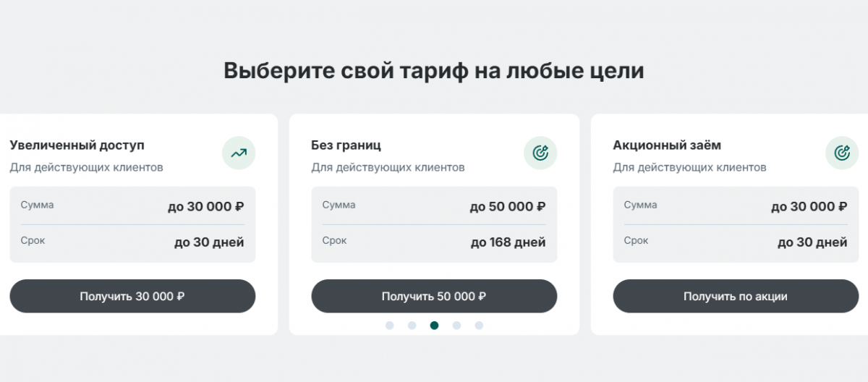868x382 pixels.
Task: Select the first carousel pagination dot
Action: [389, 326]
